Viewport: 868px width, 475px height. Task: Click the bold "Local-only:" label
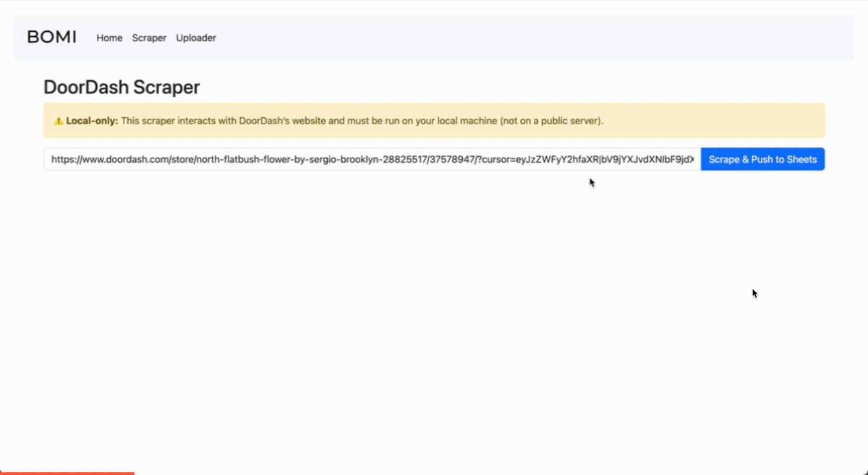pos(92,121)
